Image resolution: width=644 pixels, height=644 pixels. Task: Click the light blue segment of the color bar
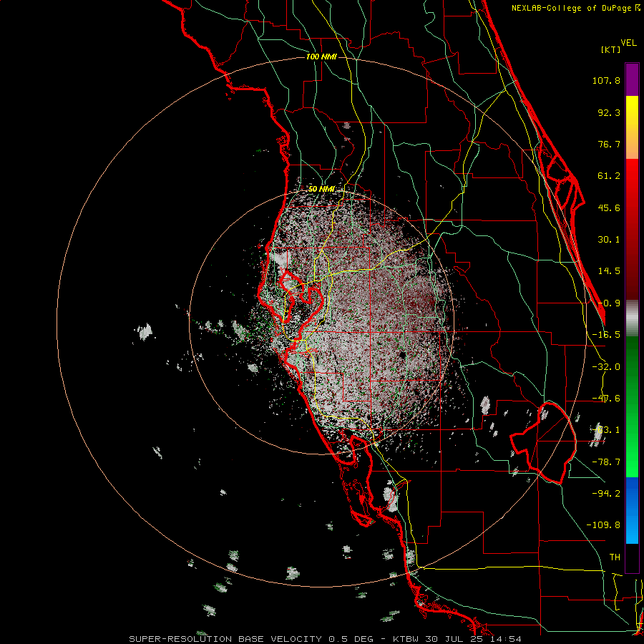(632, 528)
